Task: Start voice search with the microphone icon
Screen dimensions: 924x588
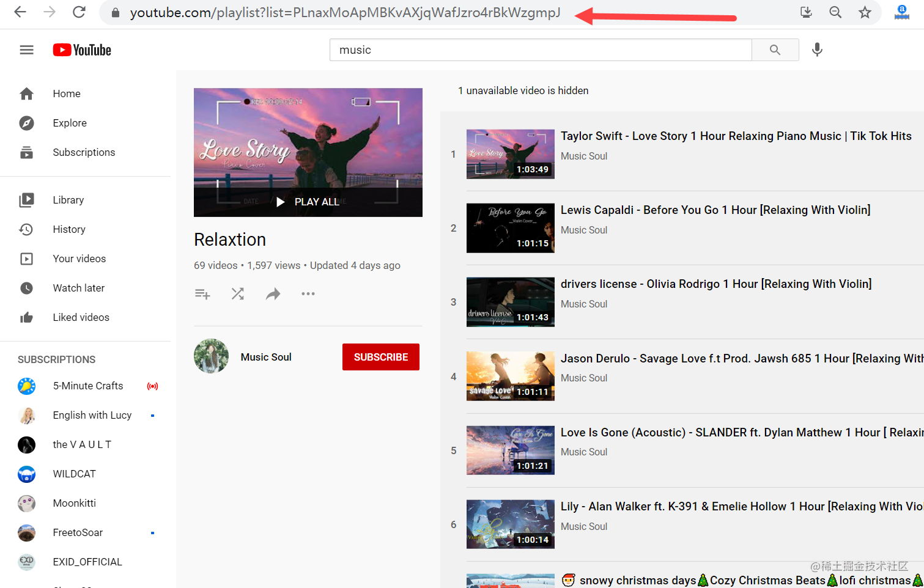Action: point(817,50)
